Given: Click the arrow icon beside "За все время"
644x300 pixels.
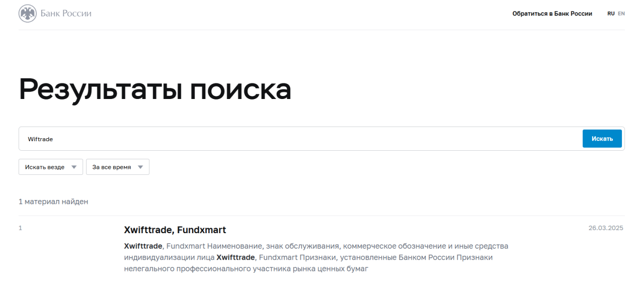Looking at the screenshot, I should (140, 167).
